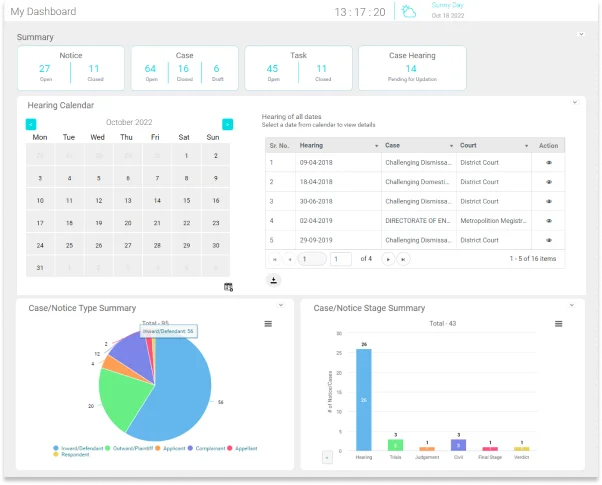The height and width of the screenshot is (485, 602).
Task: View details of hearing dated 09-04-2018
Action: click(x=548, y=162)
